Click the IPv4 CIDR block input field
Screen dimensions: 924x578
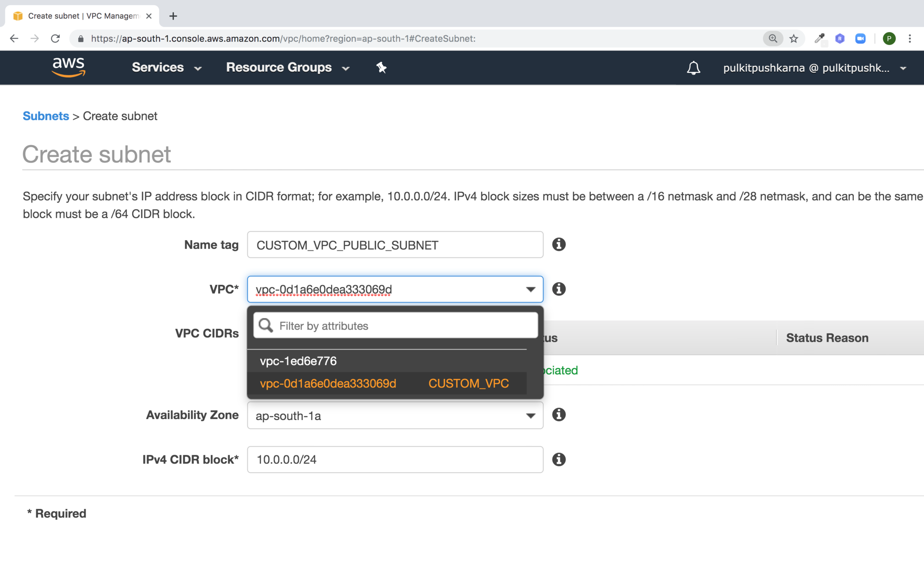coord(395,459)
